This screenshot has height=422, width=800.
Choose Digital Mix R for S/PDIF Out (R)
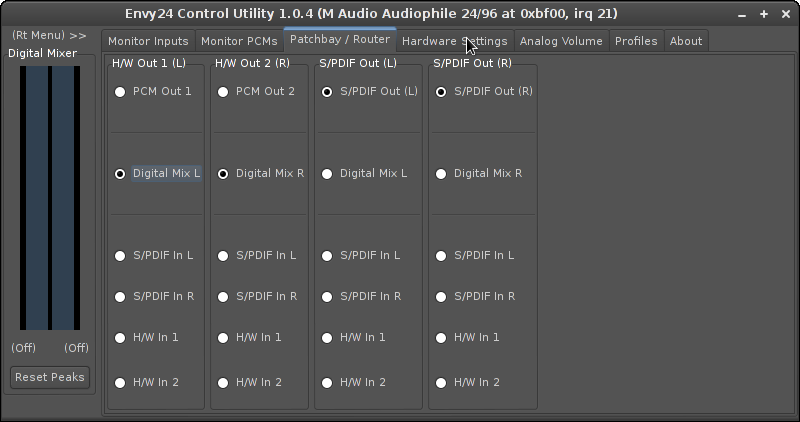[441, 174]
